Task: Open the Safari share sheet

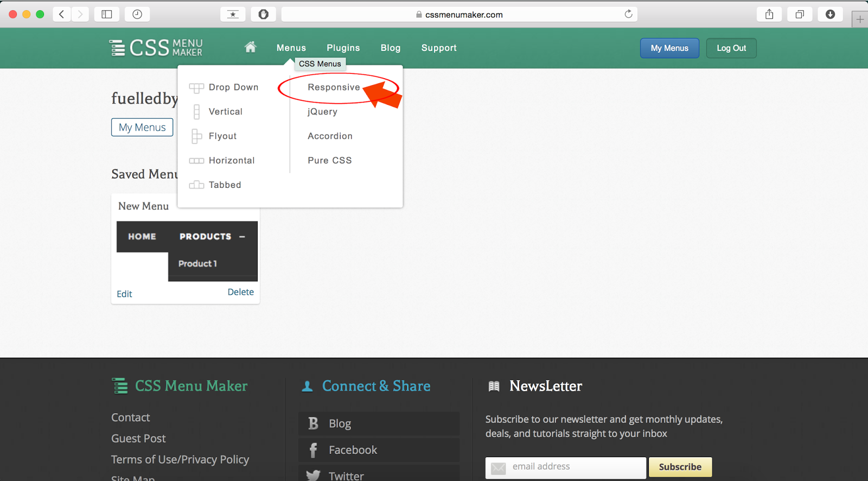Action: pyautogui.click(x=769, y=15)
